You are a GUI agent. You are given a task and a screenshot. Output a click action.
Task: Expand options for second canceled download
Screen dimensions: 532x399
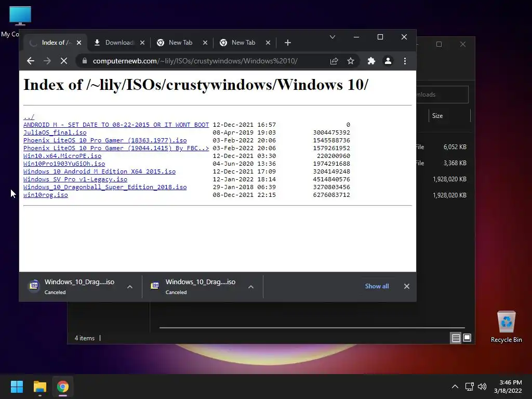click(251, 287)
